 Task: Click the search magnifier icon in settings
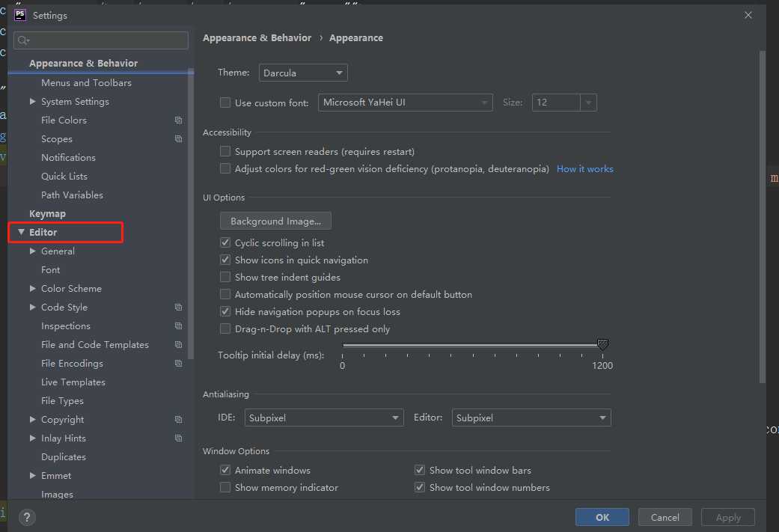[23, 40]
